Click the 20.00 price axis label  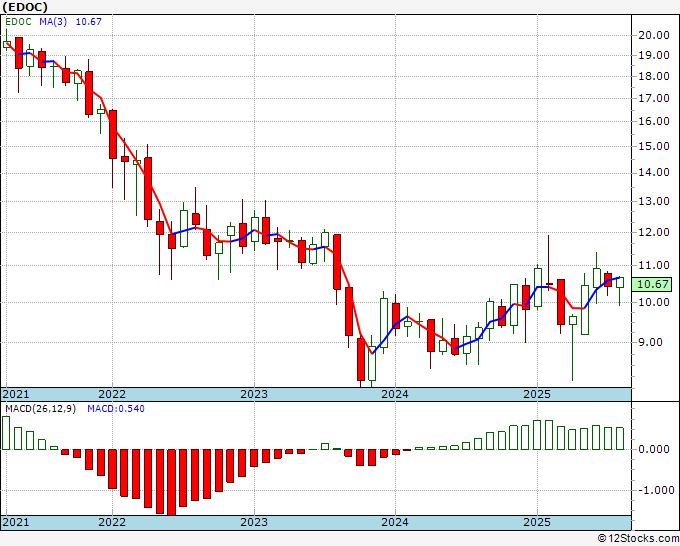(x=654, y=36)
